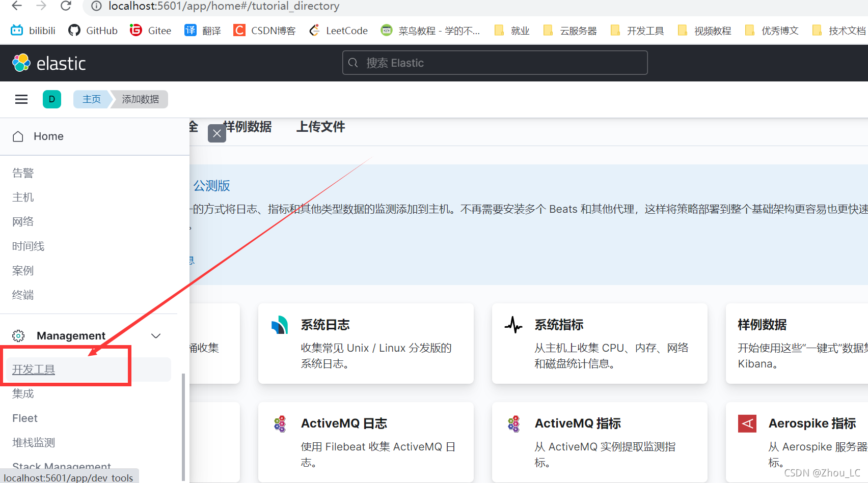This screenshot has height=483, width=868.
Task: Collapse the Management section chevron
Action: [x=156, y=336]
